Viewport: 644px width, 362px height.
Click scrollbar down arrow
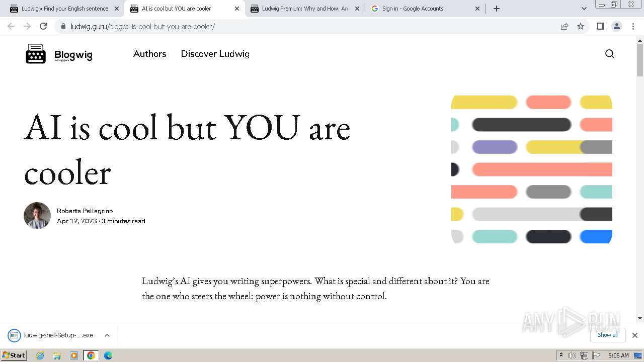639,318
